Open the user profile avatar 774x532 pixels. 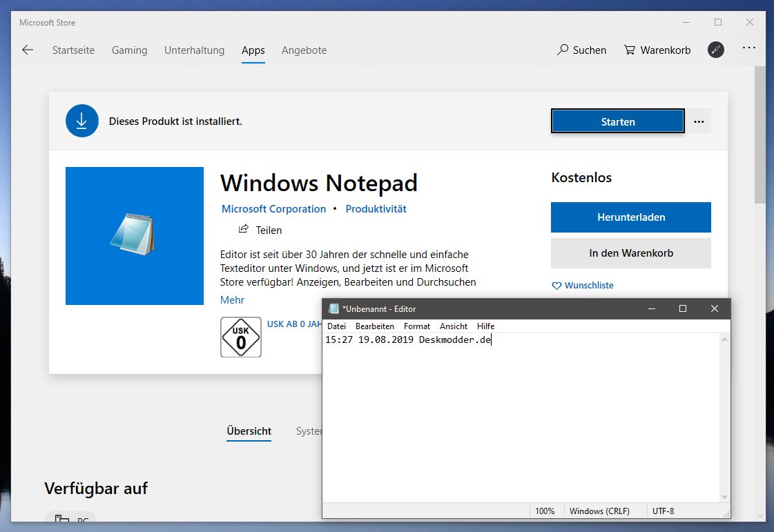click(x=716, y=50)
